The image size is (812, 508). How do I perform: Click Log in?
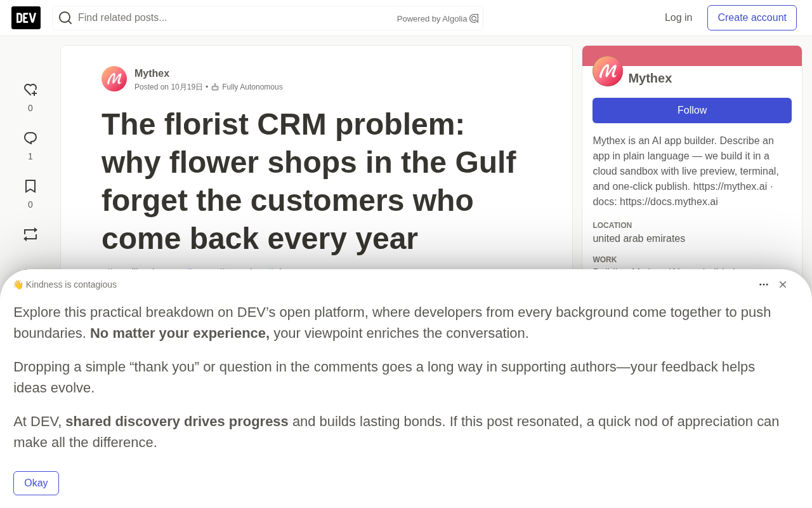click(678, 18)
